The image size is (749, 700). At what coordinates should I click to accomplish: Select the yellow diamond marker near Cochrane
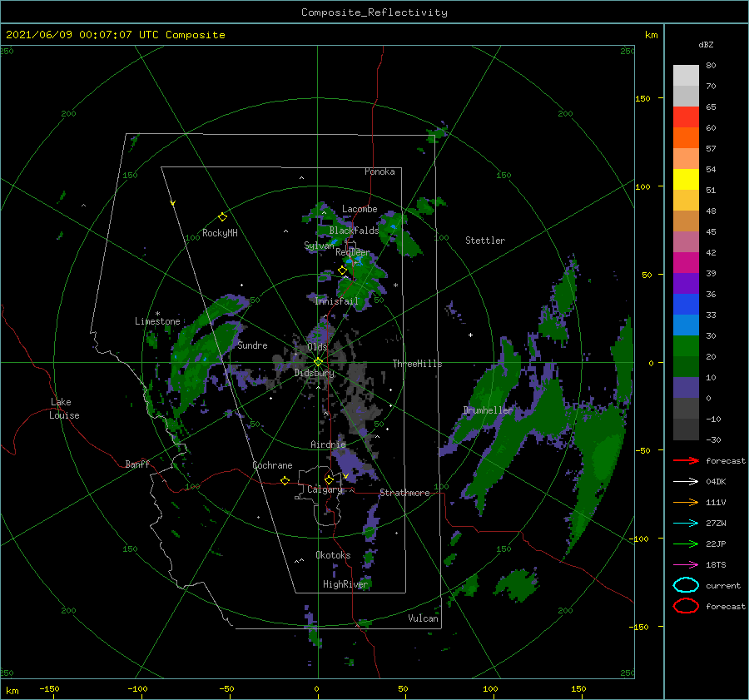[x=285, y=480]
